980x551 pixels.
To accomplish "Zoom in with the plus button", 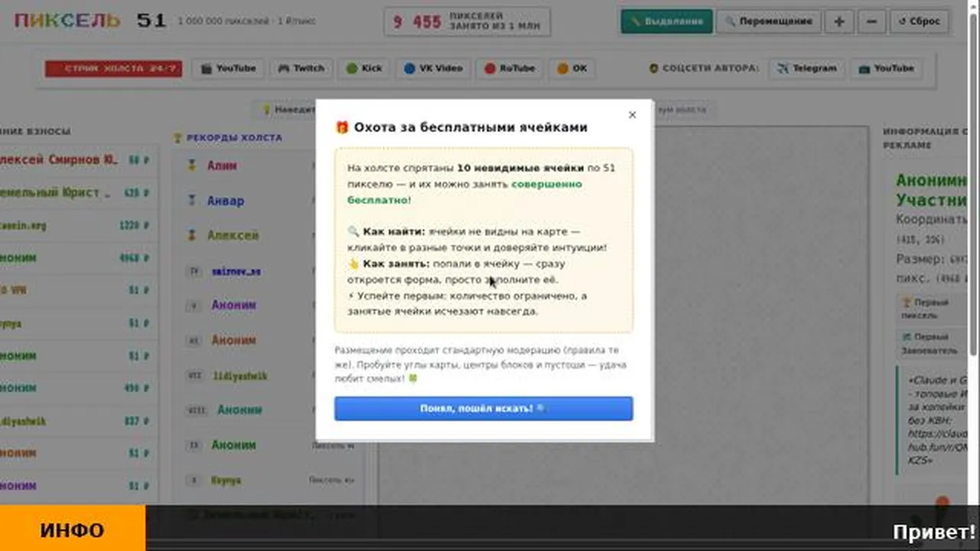I will pyautogui.click(x=839, y=21).
